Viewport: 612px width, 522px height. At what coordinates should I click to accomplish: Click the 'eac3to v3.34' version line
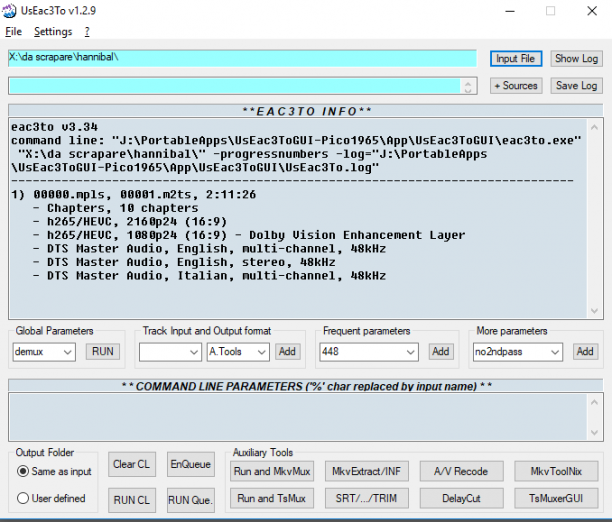[55, 127]
